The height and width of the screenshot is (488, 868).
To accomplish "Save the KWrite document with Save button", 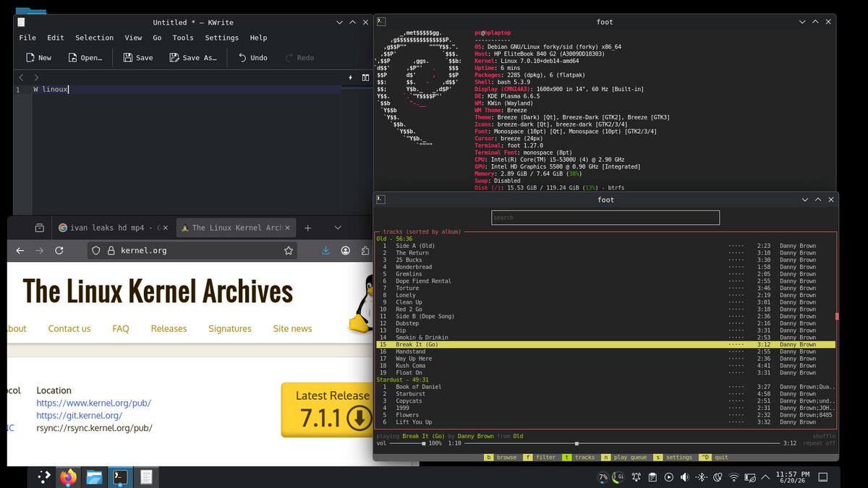I will point(138,58).
